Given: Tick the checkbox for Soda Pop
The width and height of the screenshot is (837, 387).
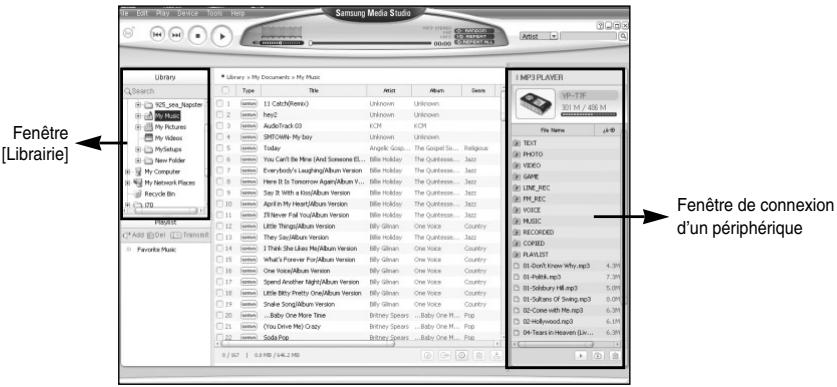Looking at the screenshot, I should click(219, 337).
